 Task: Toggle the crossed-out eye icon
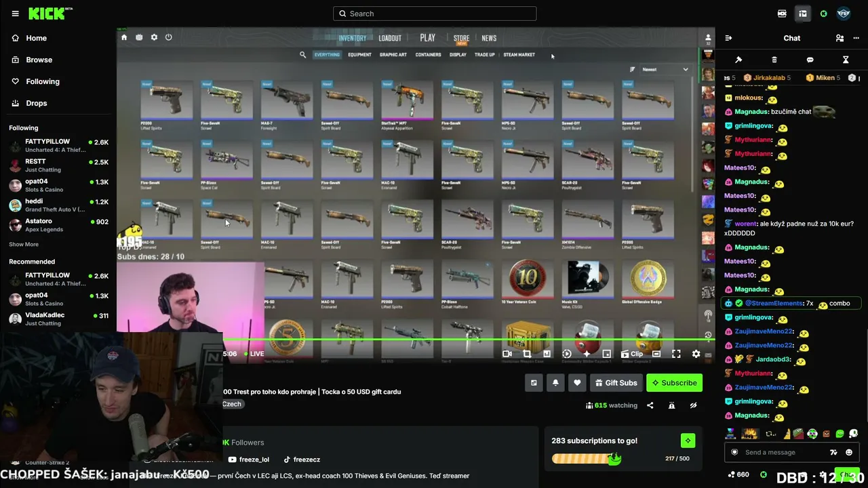click(693, 405)
